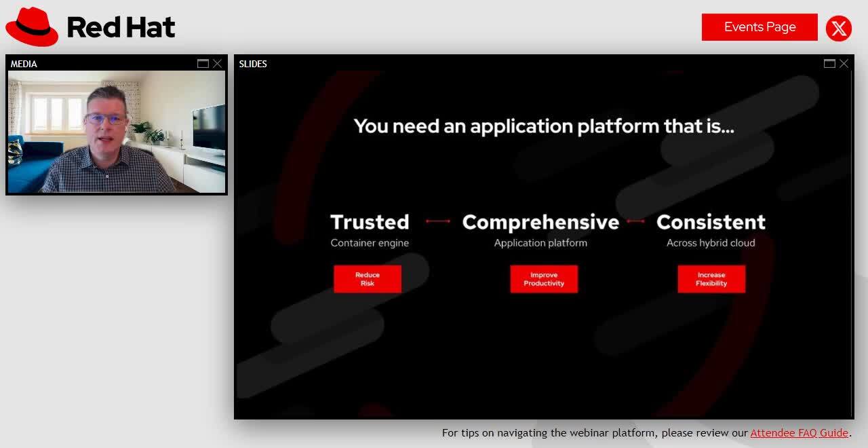Maximize the MEDIA panel

[203, 64]
